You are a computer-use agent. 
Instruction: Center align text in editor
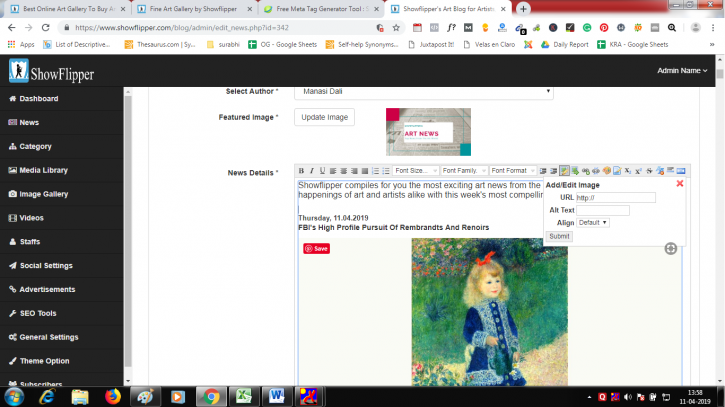coord(344,171)
